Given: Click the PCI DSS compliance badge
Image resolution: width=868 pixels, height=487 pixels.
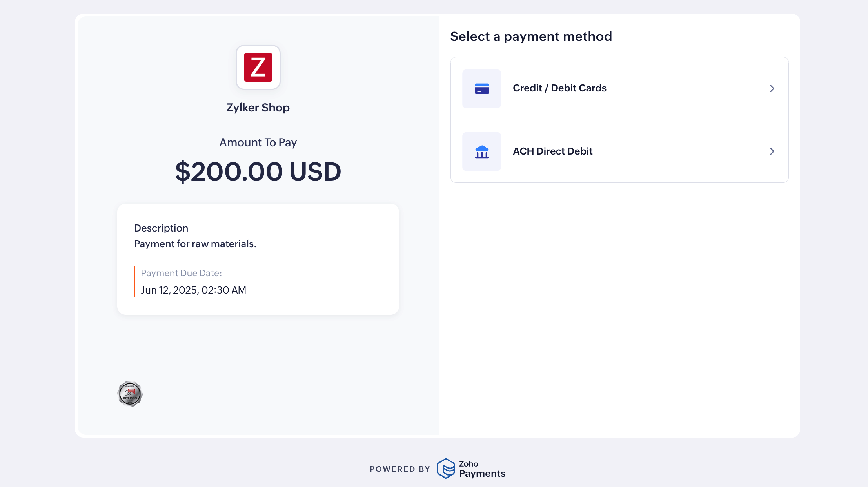Looking at the screenshot, I should tap(130, 394).
